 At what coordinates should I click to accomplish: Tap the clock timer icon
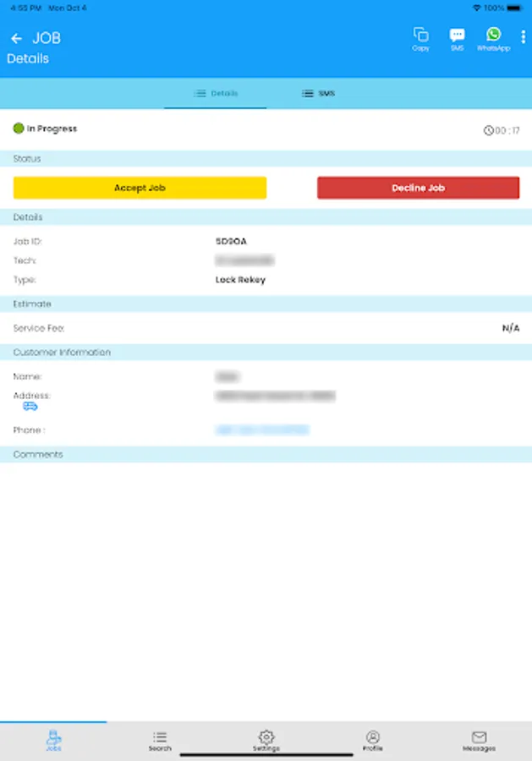(x=488, y=130)
